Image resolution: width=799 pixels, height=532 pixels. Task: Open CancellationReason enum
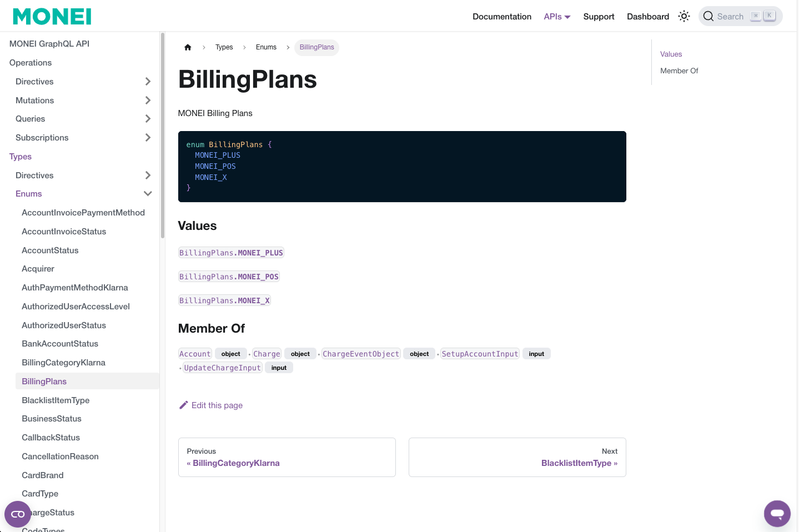click(x=60, y=456)
